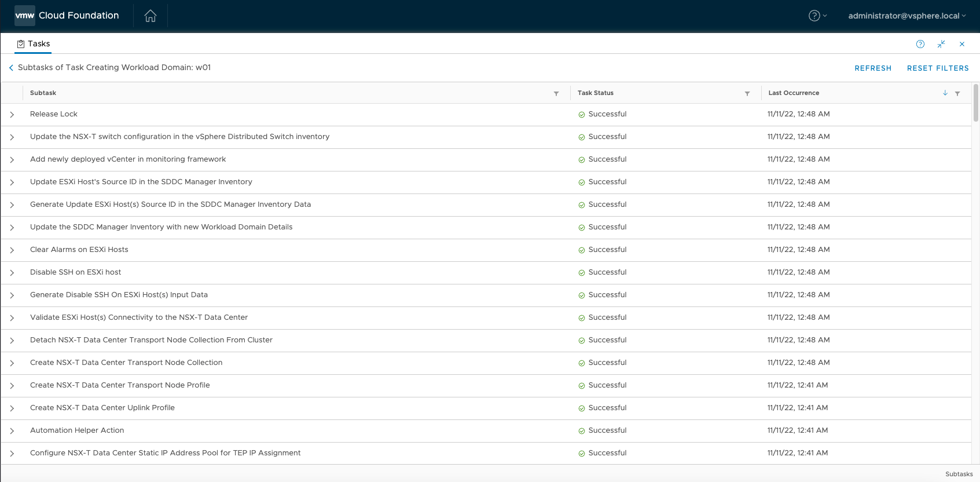Click the Transport Node Profile row timestamp
This screenshot has height=482, width=980.
798,385
